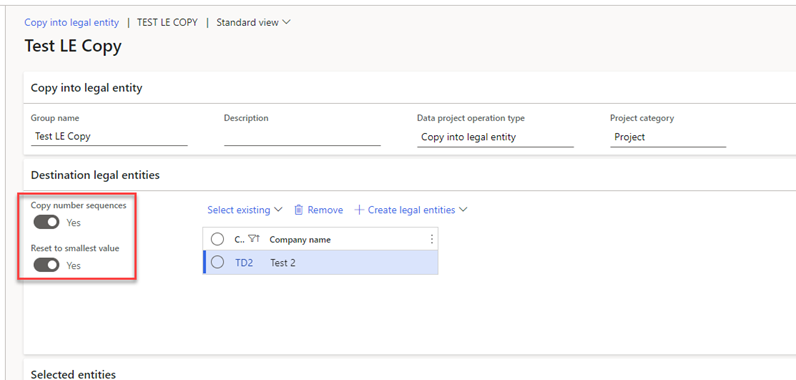The width and height of the screenshot is (796, 380).
Task: Click the filter sort icon in Company column
Action: [254, 239]
